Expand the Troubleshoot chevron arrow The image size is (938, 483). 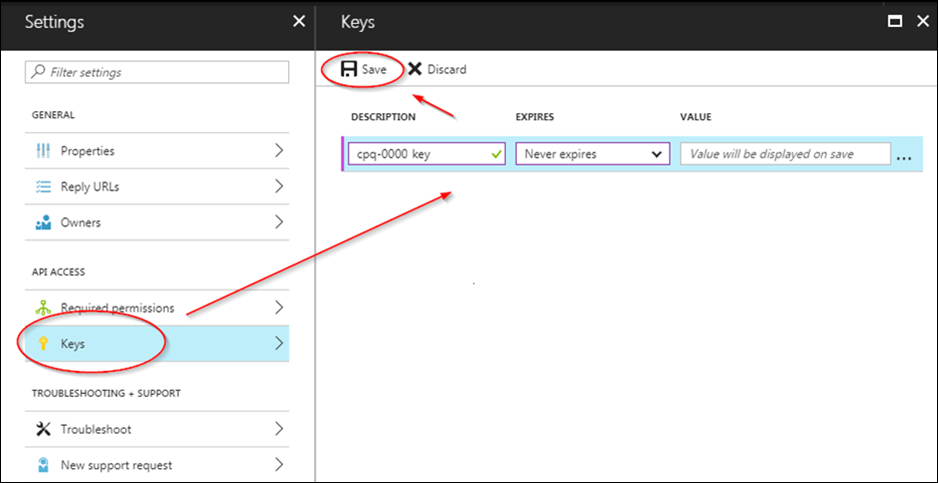click(x=279, y=429)
